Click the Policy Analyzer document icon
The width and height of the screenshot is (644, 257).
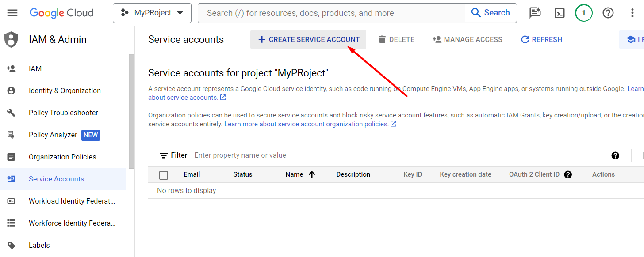coord(11,135)
